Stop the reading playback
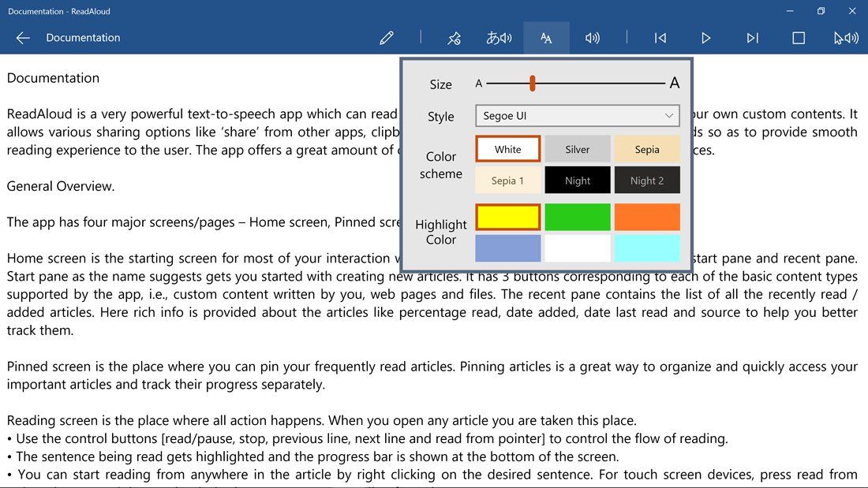The image size is (868, 488). (798, 37)
